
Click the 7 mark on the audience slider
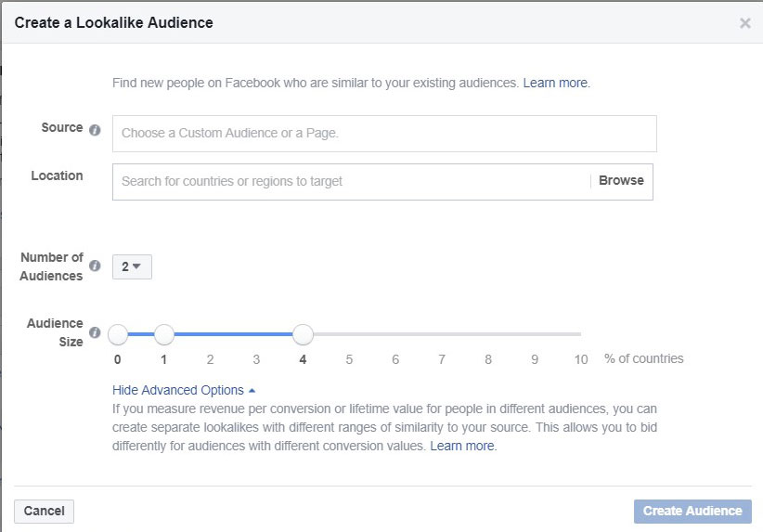[442, 359]
